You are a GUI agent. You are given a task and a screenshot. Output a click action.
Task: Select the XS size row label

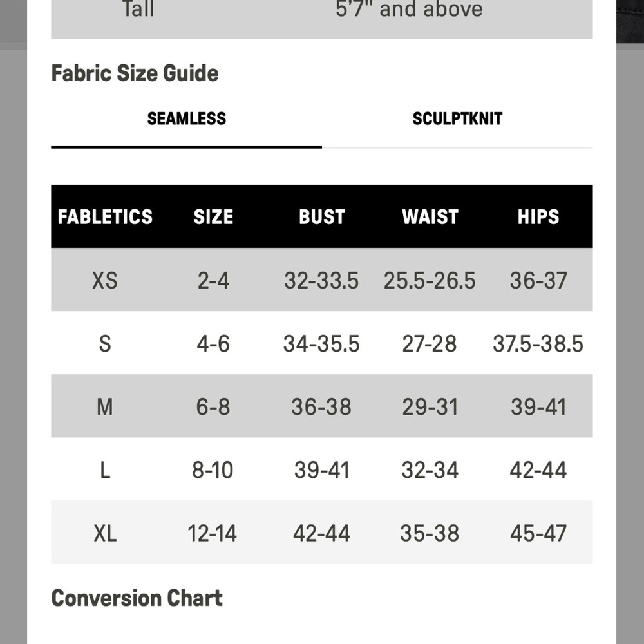(x=105, y=281)
